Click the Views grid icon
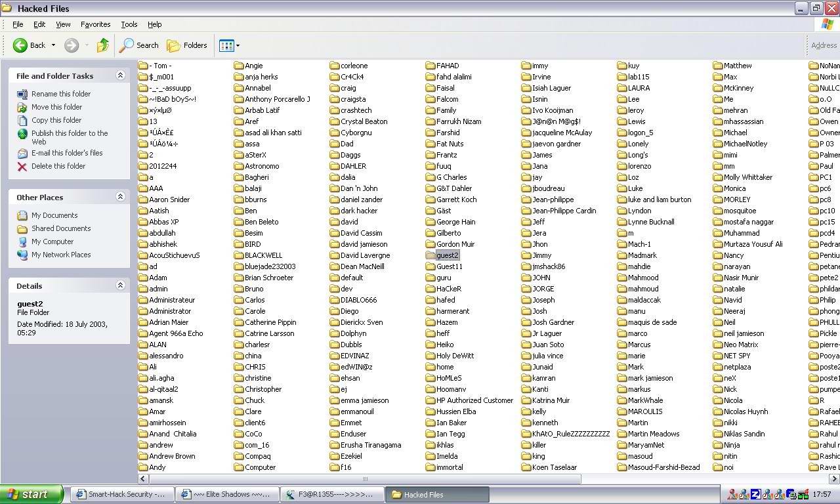Screen dimensions: 840x504 pos(226,45)
